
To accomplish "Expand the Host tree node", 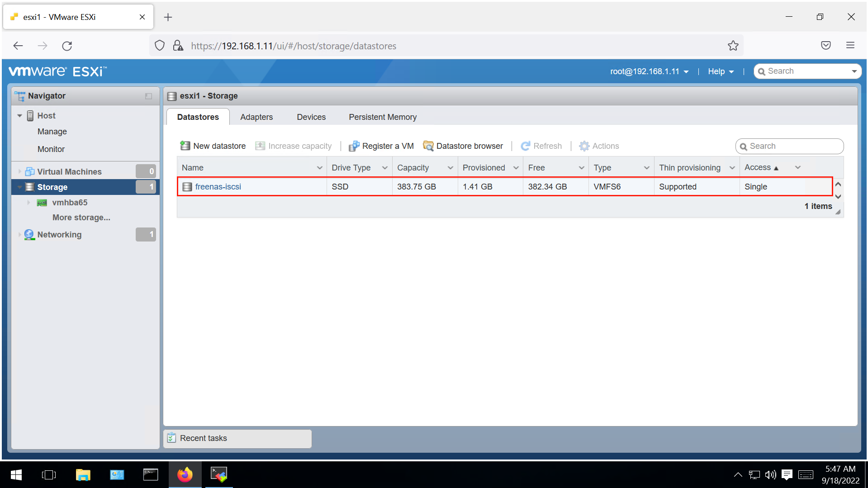I will 19,115.
